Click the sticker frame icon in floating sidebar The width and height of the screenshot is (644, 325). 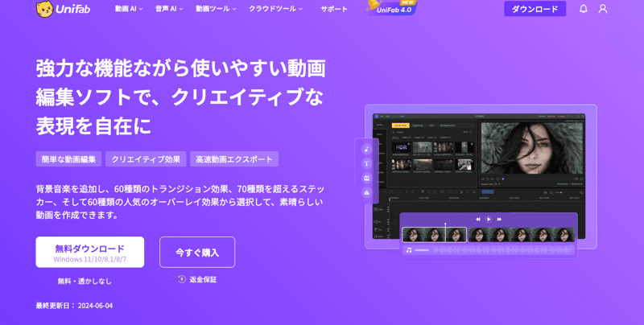coord(367,178)
